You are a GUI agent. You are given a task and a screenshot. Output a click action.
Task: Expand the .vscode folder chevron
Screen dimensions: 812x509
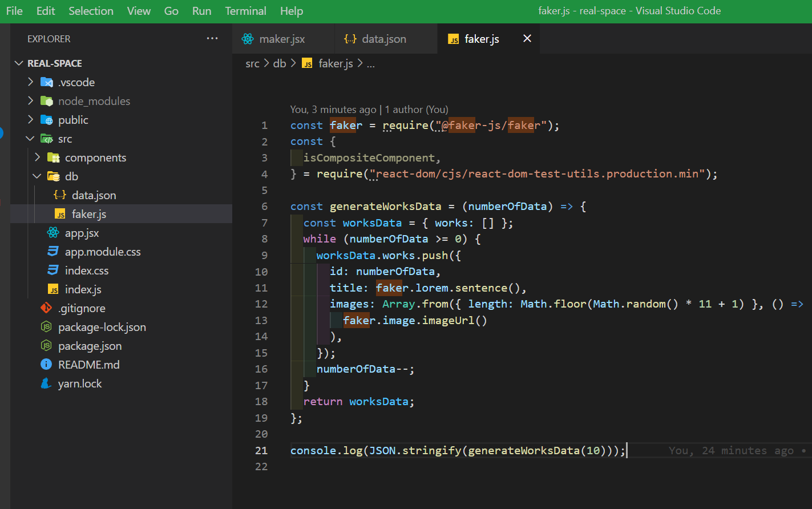coord(31,82)
